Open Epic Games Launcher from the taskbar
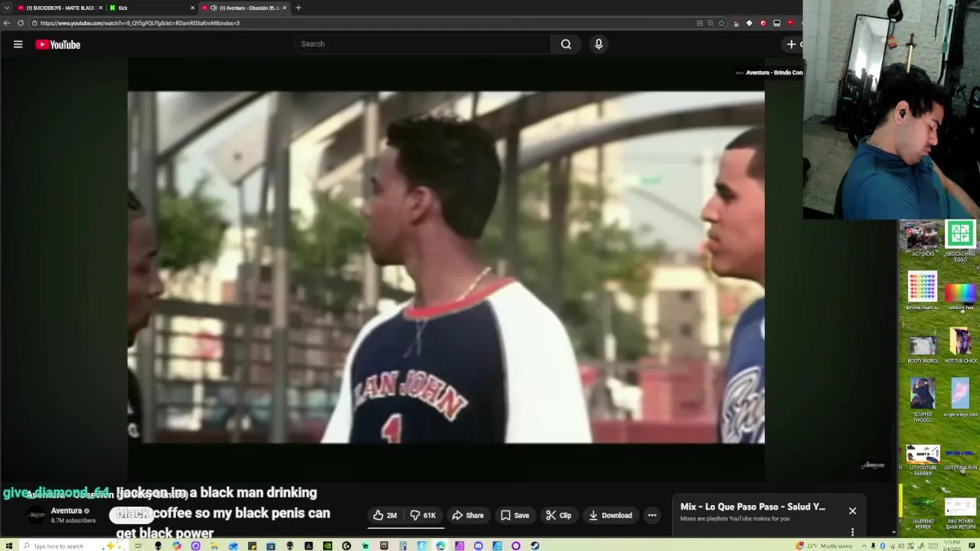Image resolution: width=980 pixels, height=551 pixels. click(x=384, y=546)
